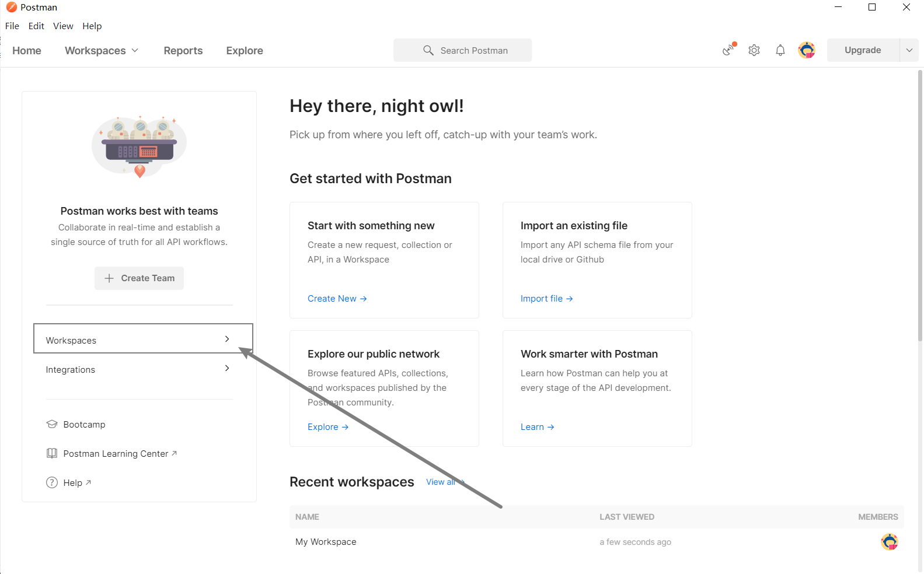Expand the Integrations sidebar chevron
This screenshot has width=924, height=574.
[x=227, y=368]
